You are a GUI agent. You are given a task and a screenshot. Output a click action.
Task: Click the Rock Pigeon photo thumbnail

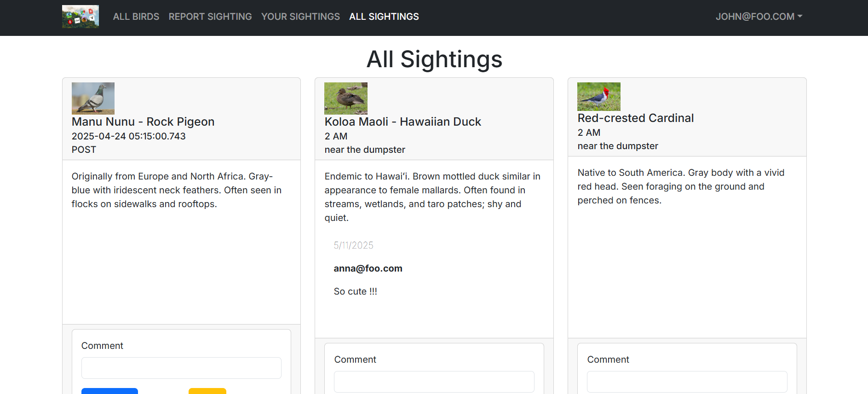point(93,98)
